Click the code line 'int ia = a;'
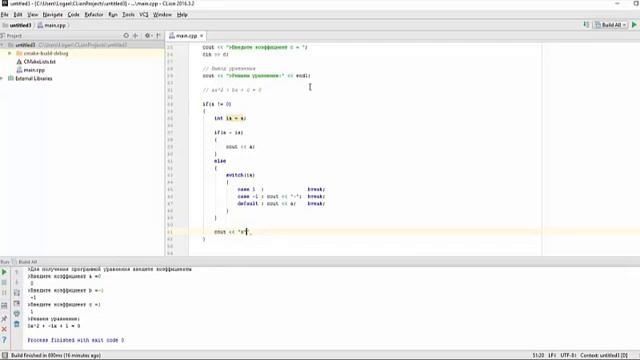This screenshot has width=640, height=360. tap(230, 118)
